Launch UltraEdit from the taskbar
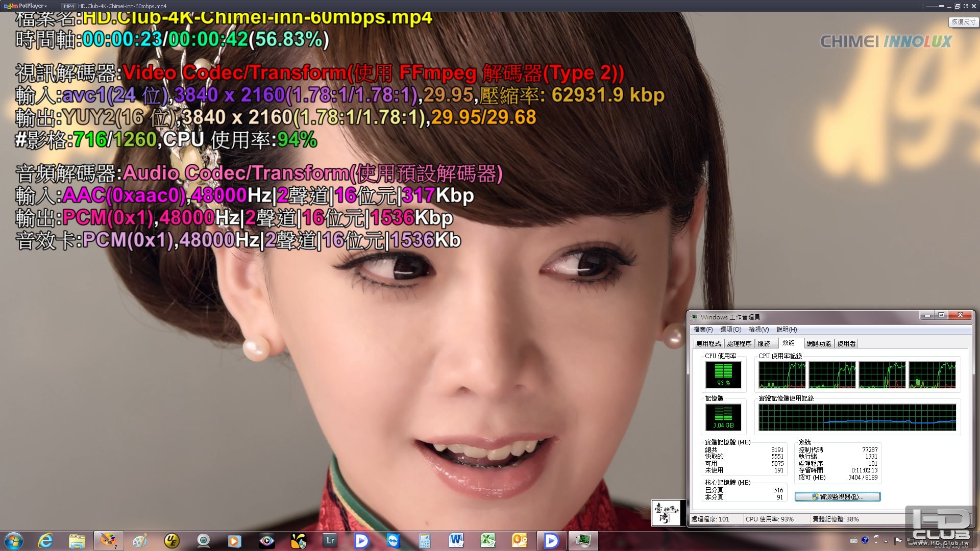 tap(171, 540)
